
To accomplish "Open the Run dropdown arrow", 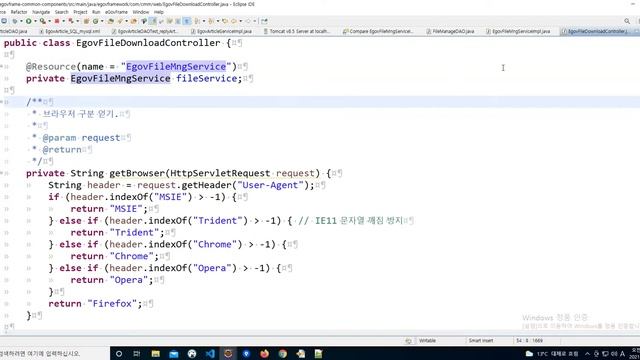I will 35,21.
